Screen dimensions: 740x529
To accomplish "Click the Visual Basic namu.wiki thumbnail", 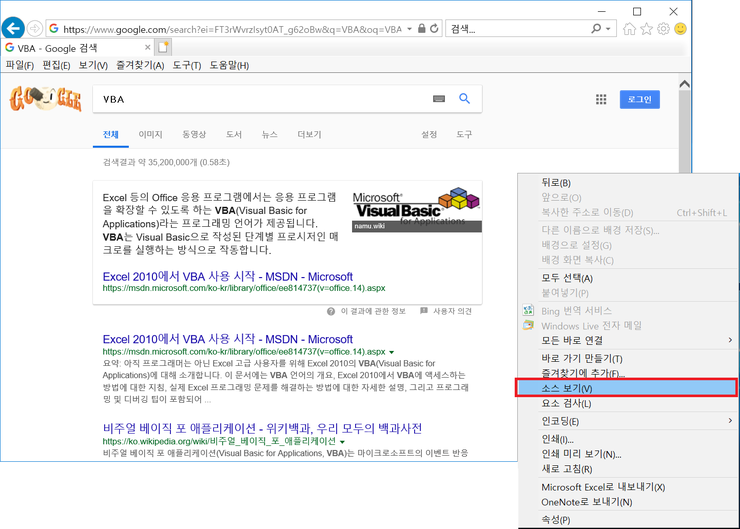I will click(416, 209).
